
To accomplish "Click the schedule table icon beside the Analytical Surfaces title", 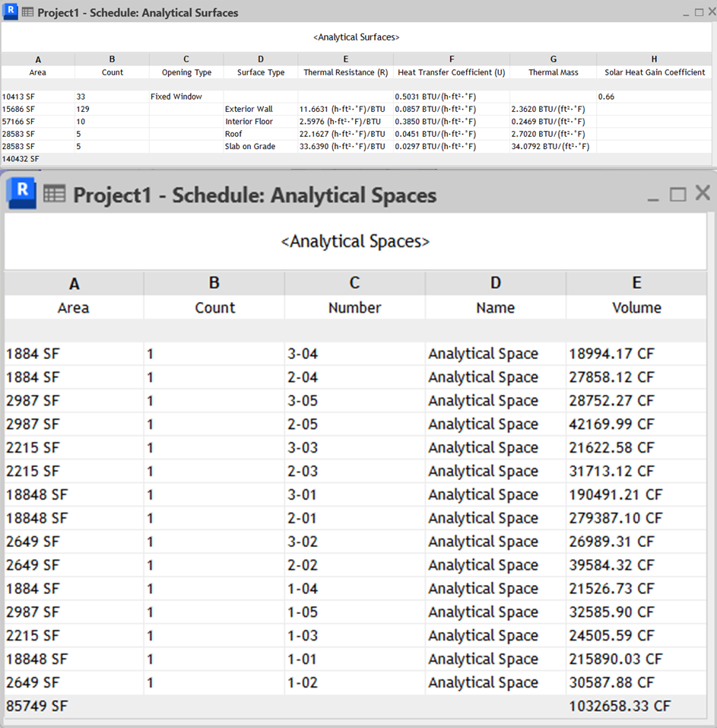I will click(27, 13).
